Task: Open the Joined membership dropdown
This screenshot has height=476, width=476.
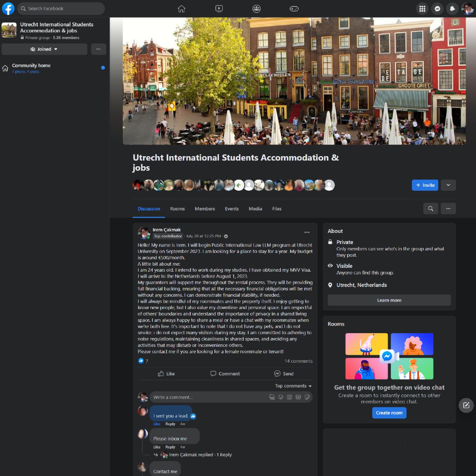Action: coord(44,49)
